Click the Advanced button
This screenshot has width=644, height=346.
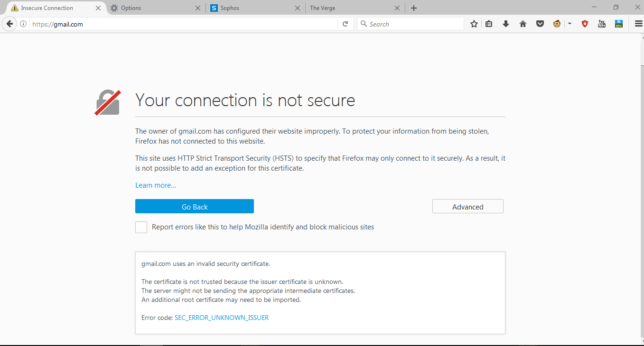coord(467,207)
